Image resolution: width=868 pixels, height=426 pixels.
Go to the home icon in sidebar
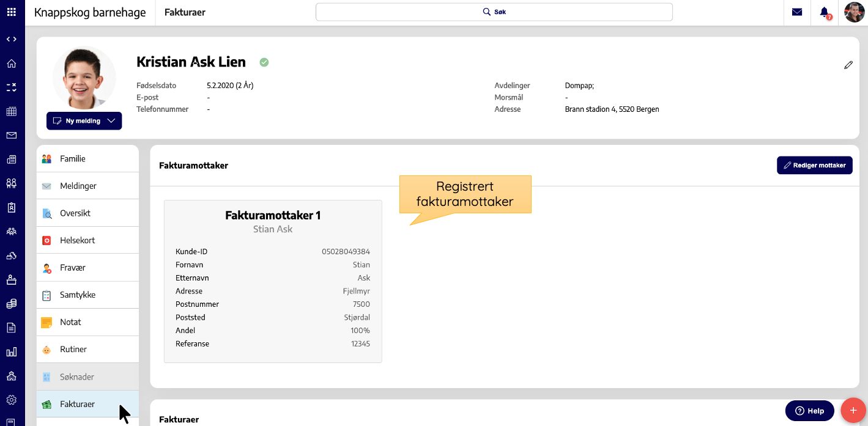(11, 64)
